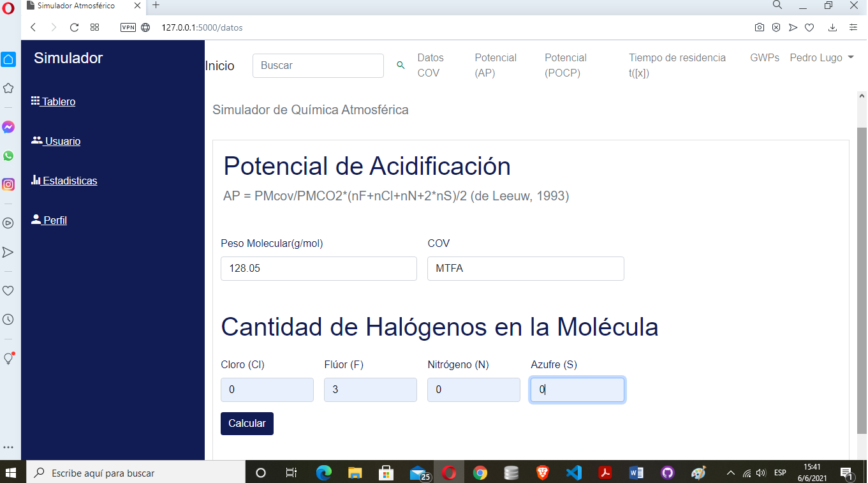868x483 pixels.
Task: Open the snapshot camera icon in address bar
Action: point(760,27)
